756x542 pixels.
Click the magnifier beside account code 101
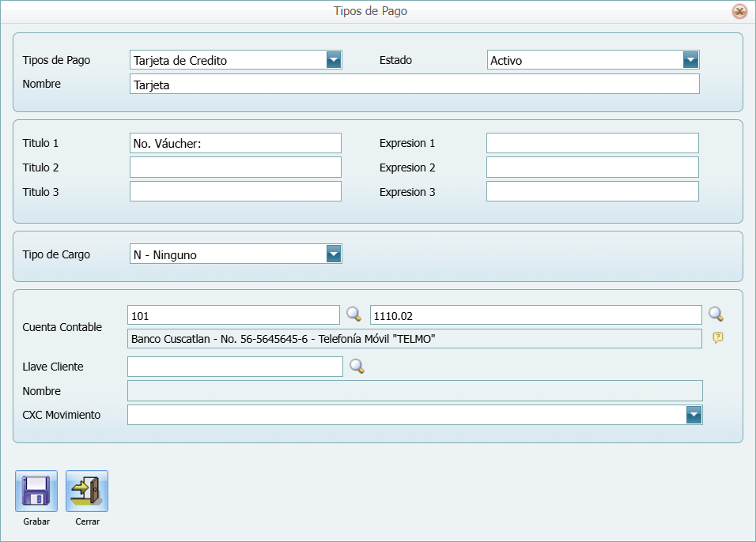354,314
